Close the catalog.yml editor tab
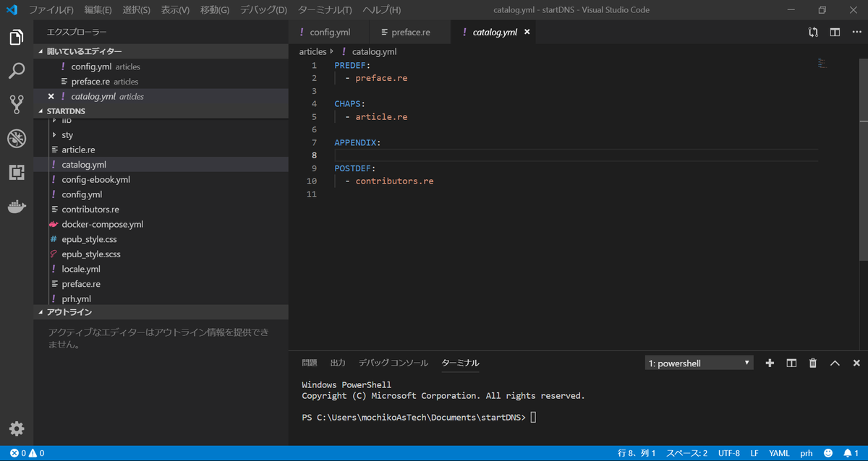868x461 pixels. tap(527, 32)
